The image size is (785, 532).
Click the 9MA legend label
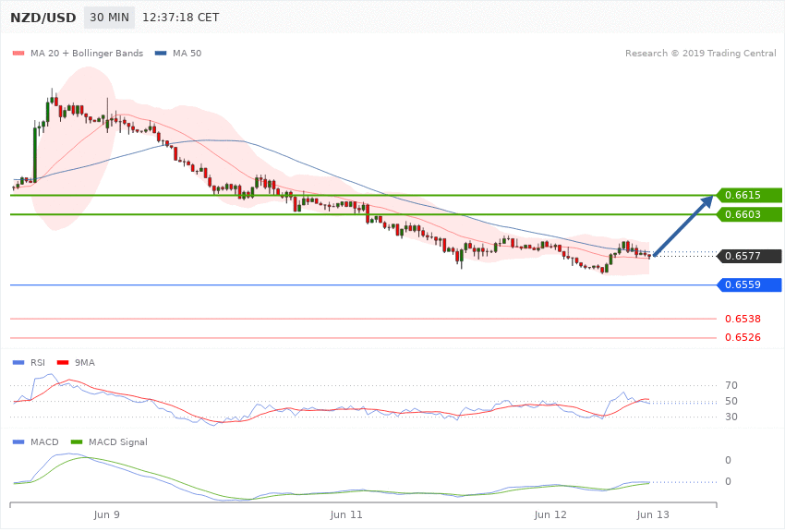coord(85,362)
